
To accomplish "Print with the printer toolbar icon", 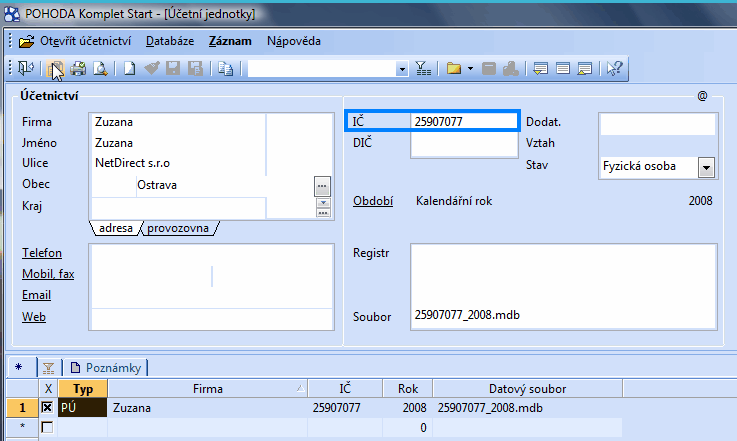I will (78, 69).
